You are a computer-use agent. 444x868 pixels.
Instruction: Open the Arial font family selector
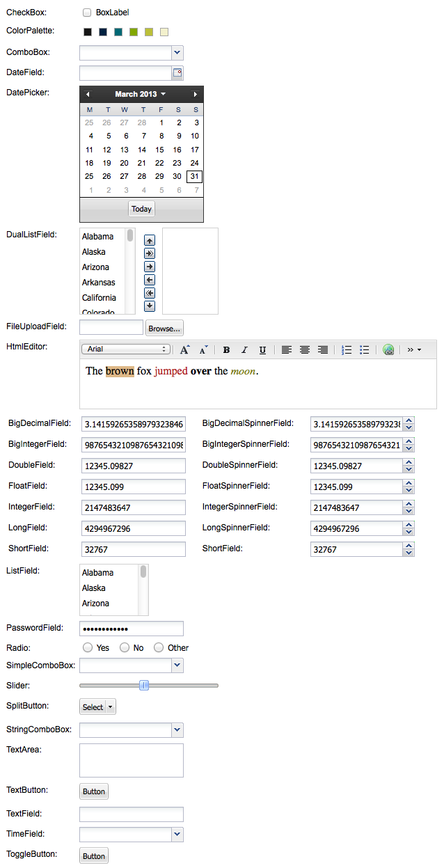coord(126,349)
